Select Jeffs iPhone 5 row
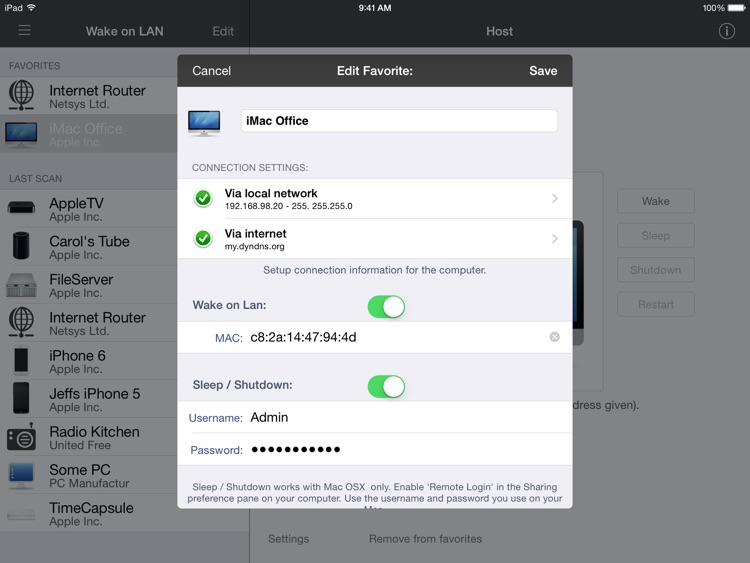This screenshot has width=750, height=563. pos(88,399)
